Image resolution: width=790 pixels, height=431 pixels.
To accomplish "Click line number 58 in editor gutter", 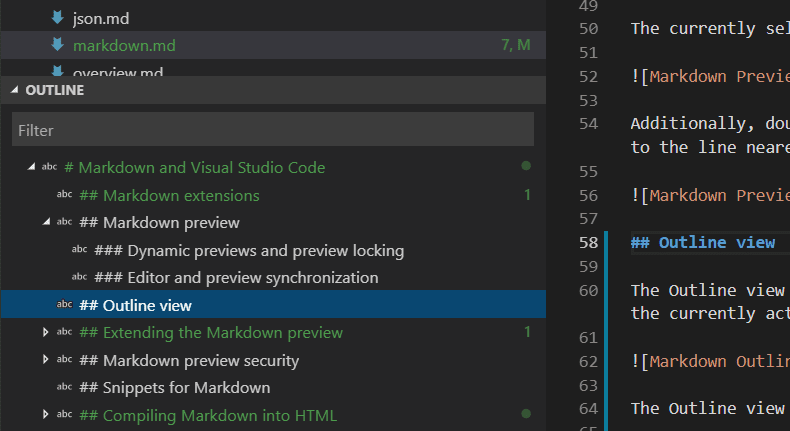I will [588, 242].
